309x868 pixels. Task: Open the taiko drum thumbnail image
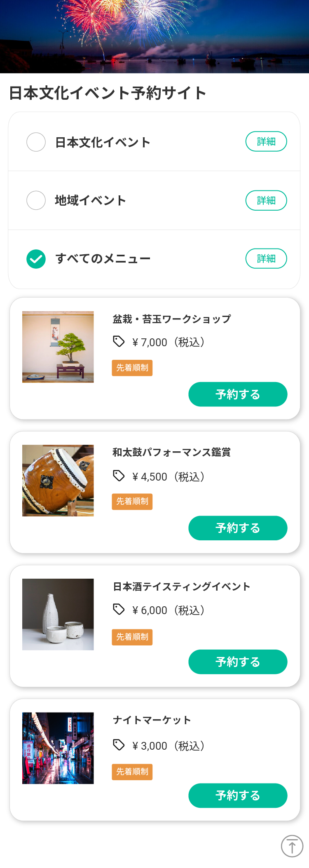(58, 481)
